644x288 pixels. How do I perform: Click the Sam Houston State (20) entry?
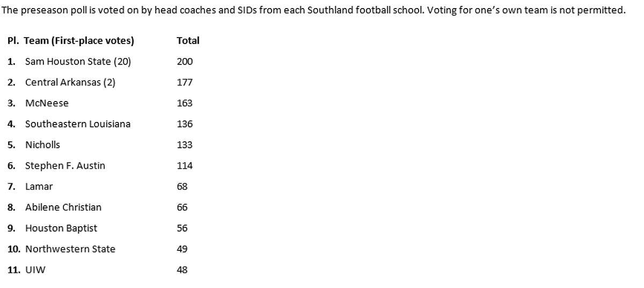(x=78, y=62)
